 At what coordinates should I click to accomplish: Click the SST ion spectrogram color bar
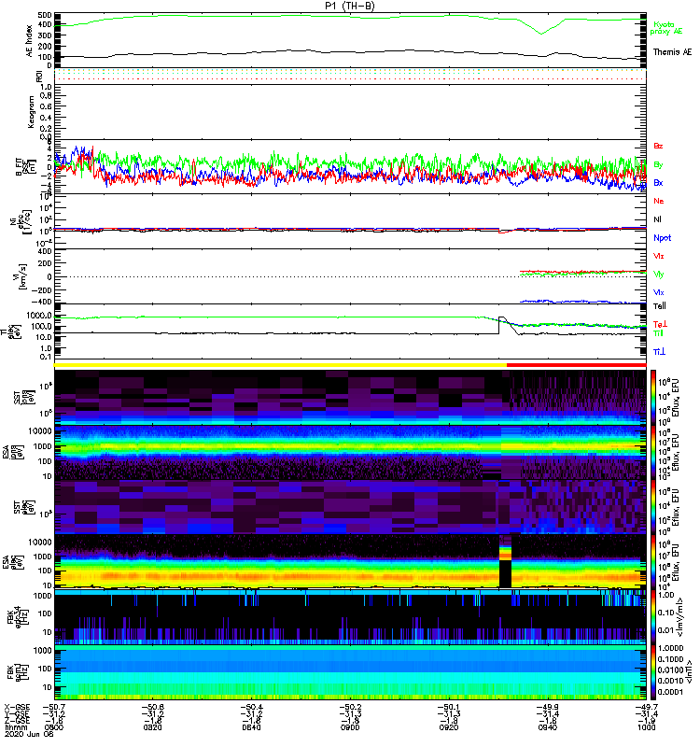[653, 397]
